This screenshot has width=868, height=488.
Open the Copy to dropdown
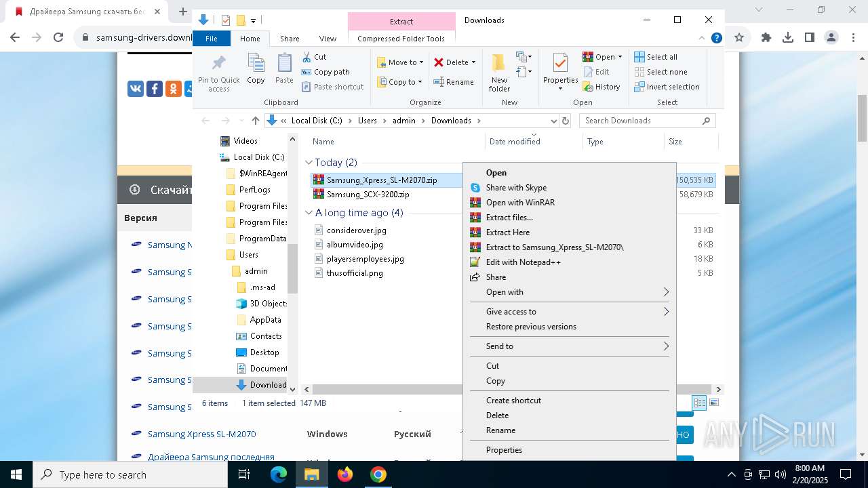(399, 82)
